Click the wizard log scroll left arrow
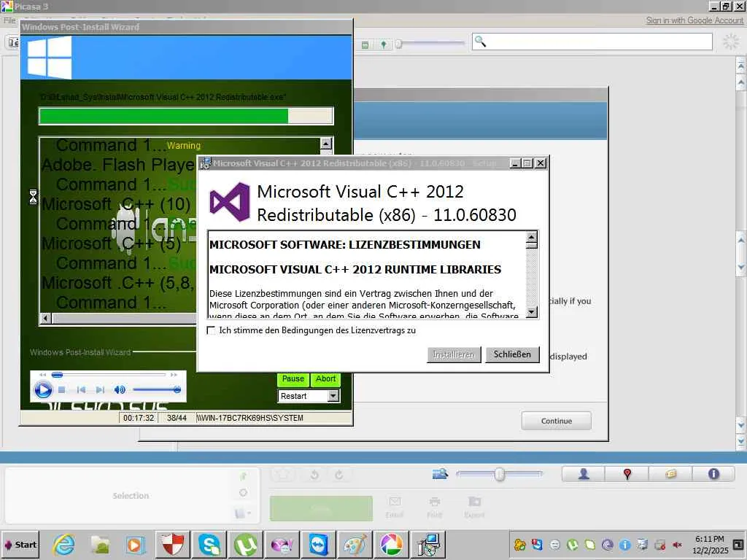747x560 pixels. pos(46,318)
